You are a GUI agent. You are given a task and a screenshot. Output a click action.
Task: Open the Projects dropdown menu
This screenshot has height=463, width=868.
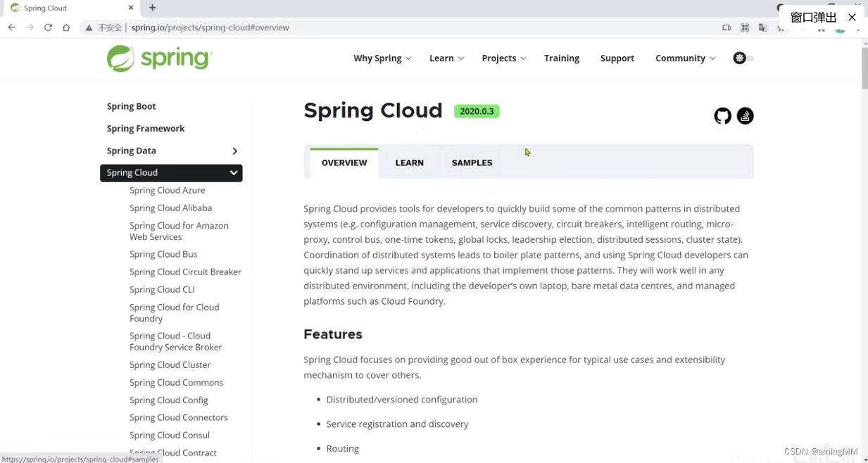pyautogui.click(x=503, y=58)
